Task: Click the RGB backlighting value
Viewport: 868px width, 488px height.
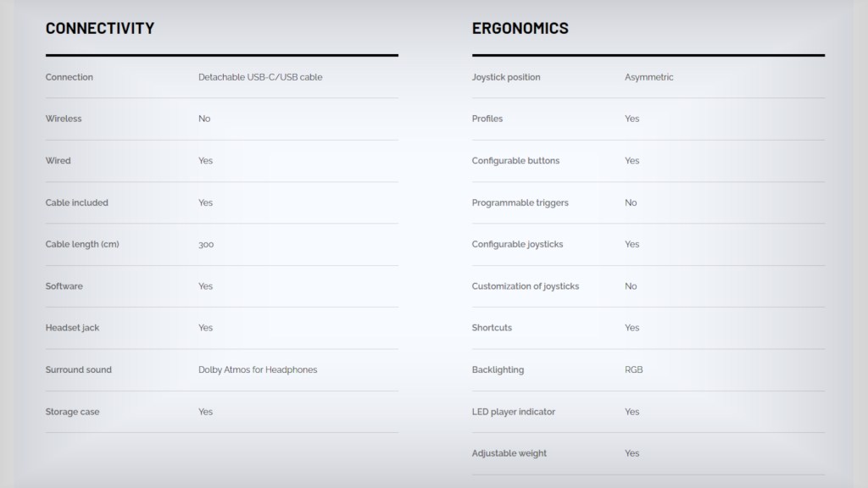Action: (634, 369)
